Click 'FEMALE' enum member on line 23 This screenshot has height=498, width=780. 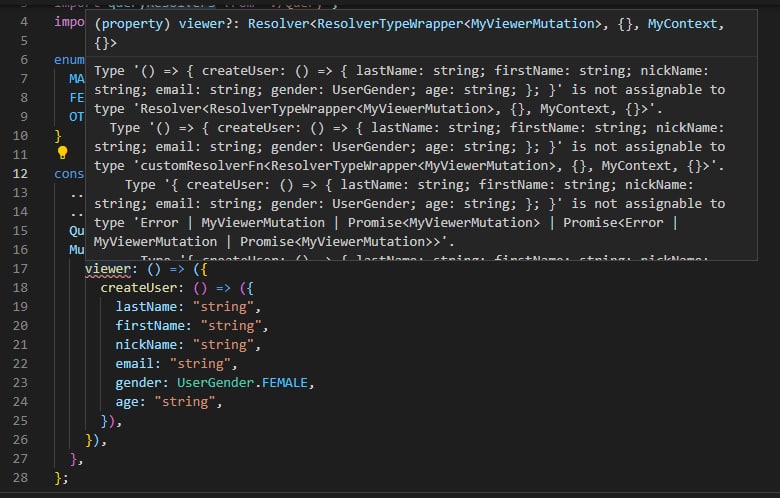285,383
